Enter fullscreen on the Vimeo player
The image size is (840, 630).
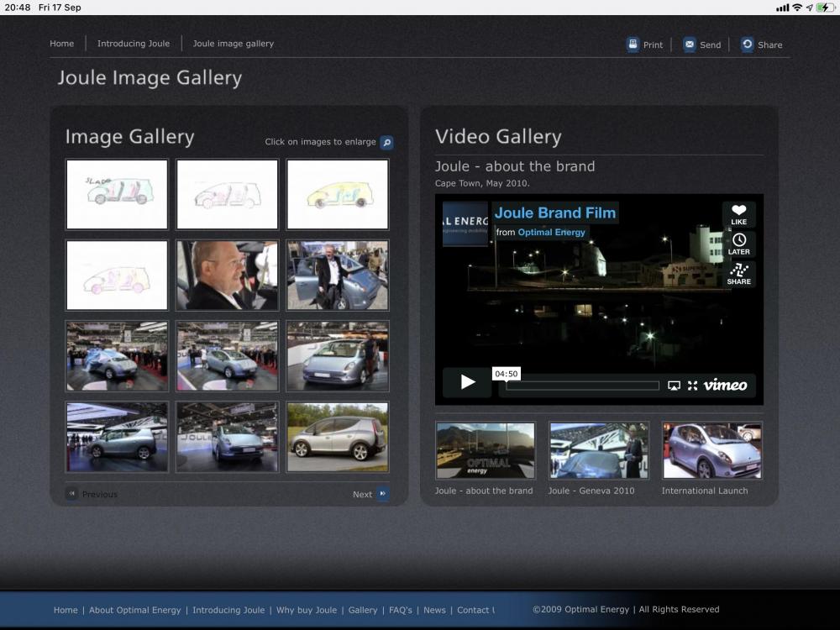pos(693,386)
